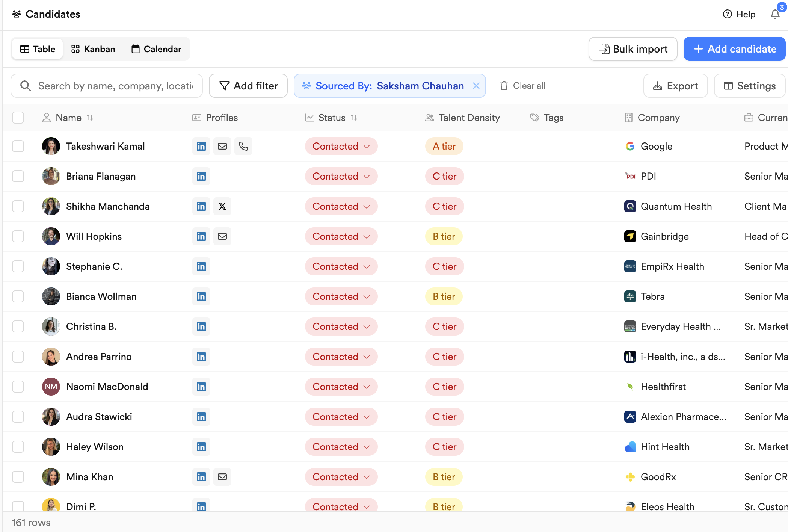Viewport: 788px width, 532px height.
Task: Click the Talent Density column header
Action: click(463, 118)
